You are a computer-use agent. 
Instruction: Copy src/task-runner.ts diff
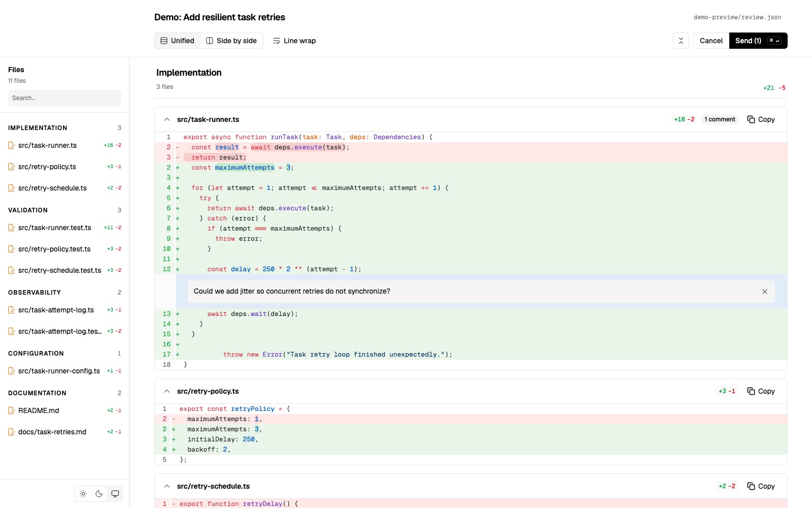(761, 119)
